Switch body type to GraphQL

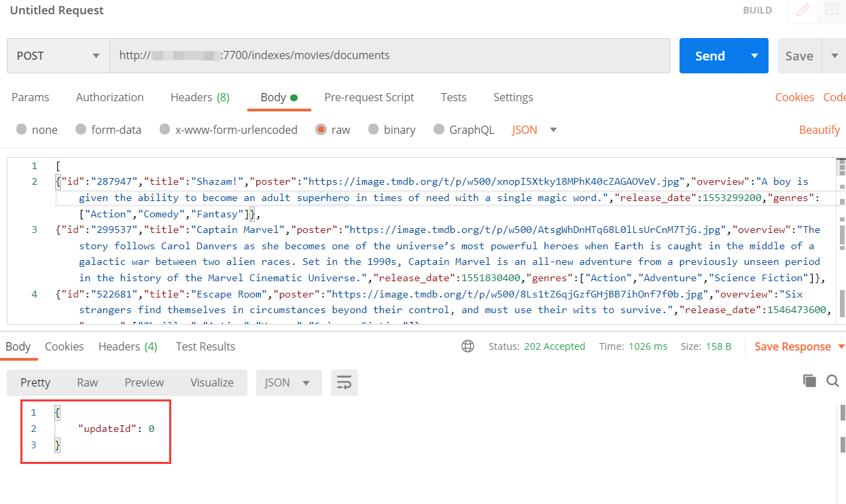pyautogui.click(x=464, y=129)
